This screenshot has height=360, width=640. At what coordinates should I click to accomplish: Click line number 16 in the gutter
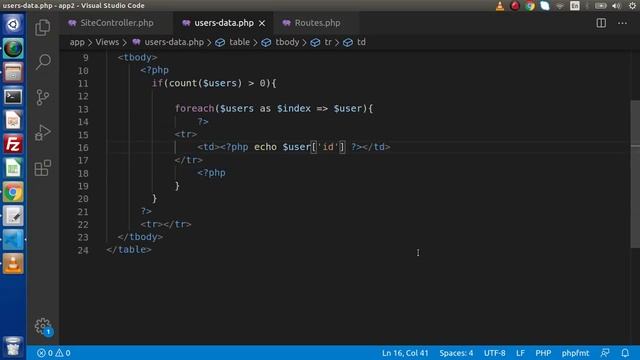[83, 147]
